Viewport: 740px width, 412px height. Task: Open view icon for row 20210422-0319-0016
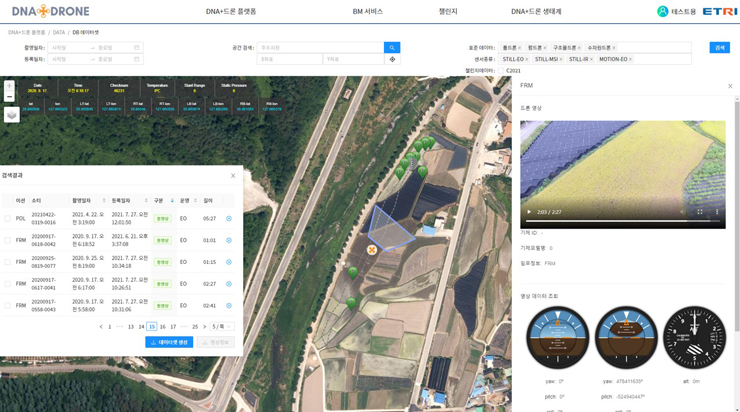pos(229,219)
